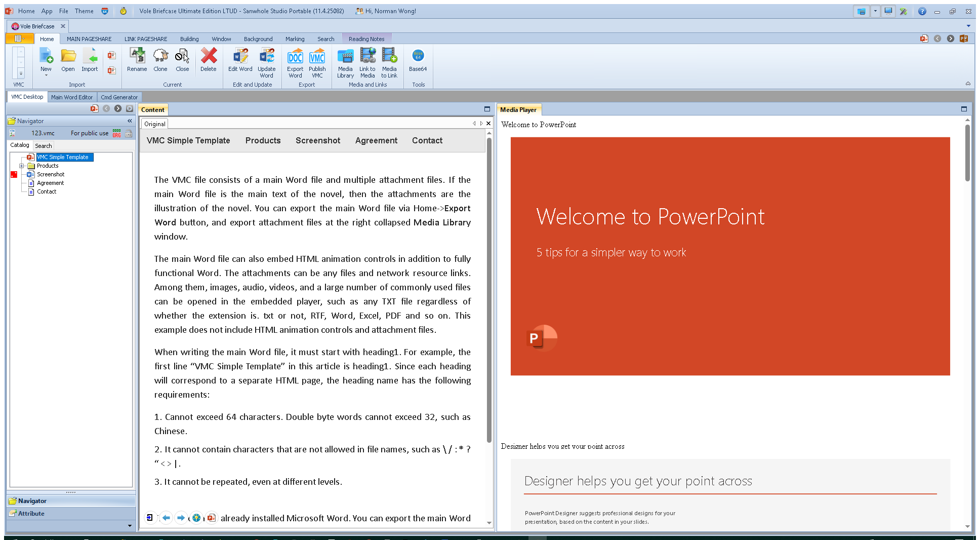
Task: Click the PowerPoint icon above Navigator panel
Action: point(95,108)
